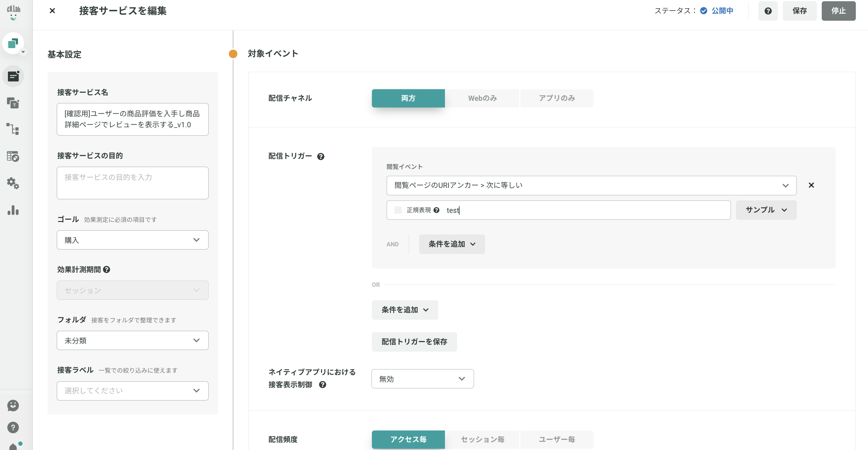Screen dimensions: 868x450
Task: Click the 公開中 status link
Action: click(x=722, y=11)
